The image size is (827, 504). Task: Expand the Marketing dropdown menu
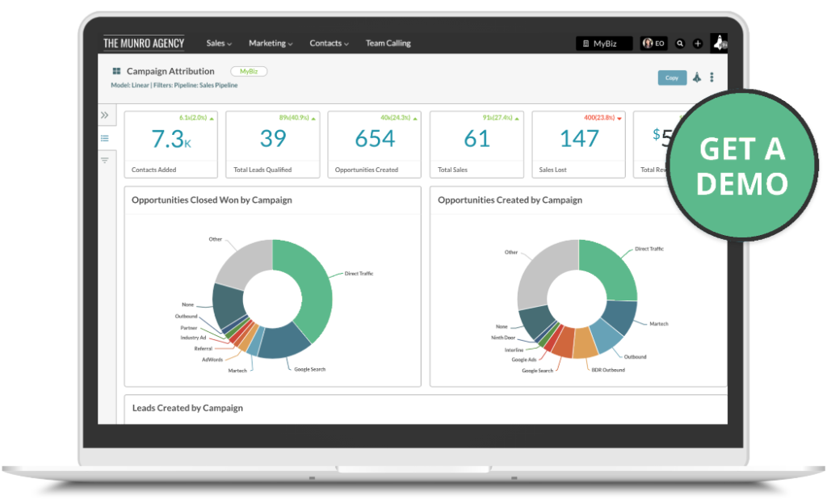tap(271, 44)
